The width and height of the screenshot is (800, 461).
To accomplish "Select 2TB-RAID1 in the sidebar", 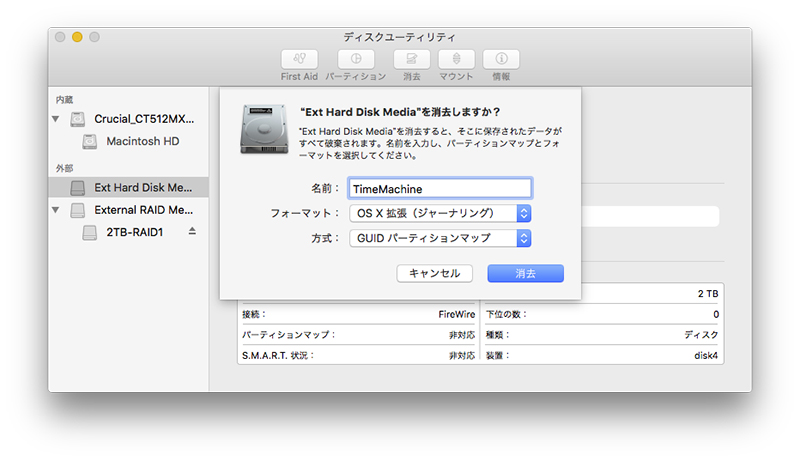I will coord(129,233).
